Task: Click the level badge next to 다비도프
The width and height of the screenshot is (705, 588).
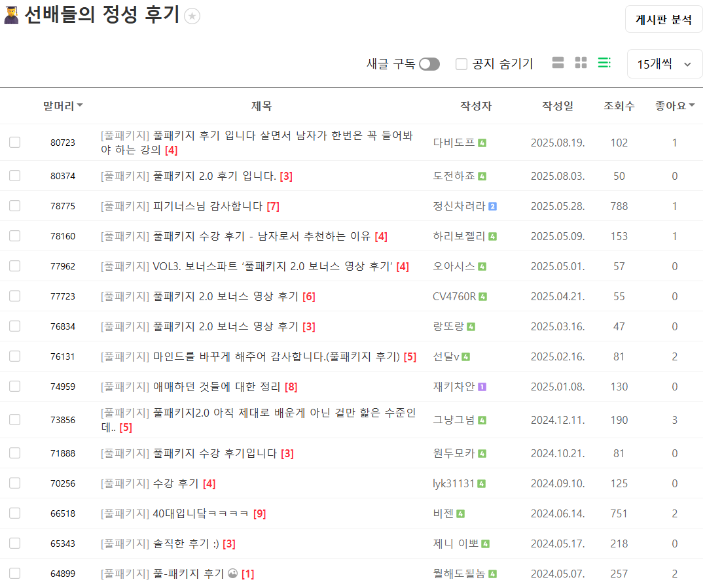Action: [482, 143]
